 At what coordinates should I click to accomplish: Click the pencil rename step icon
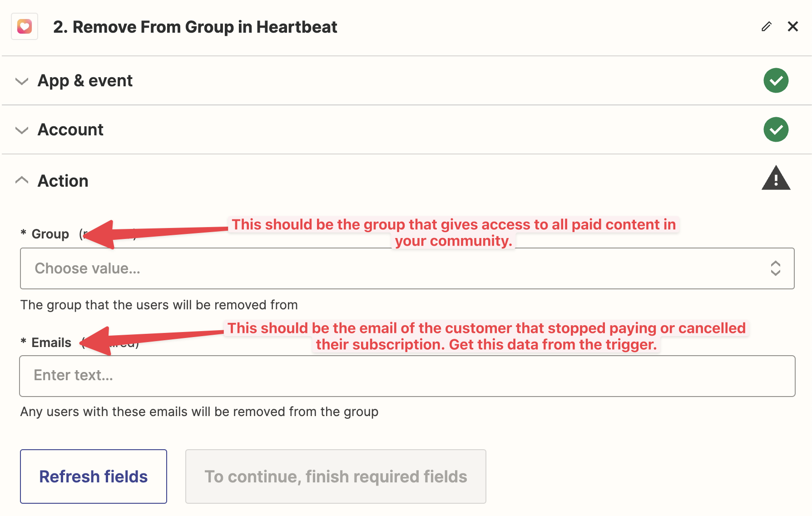pos(767,27)
